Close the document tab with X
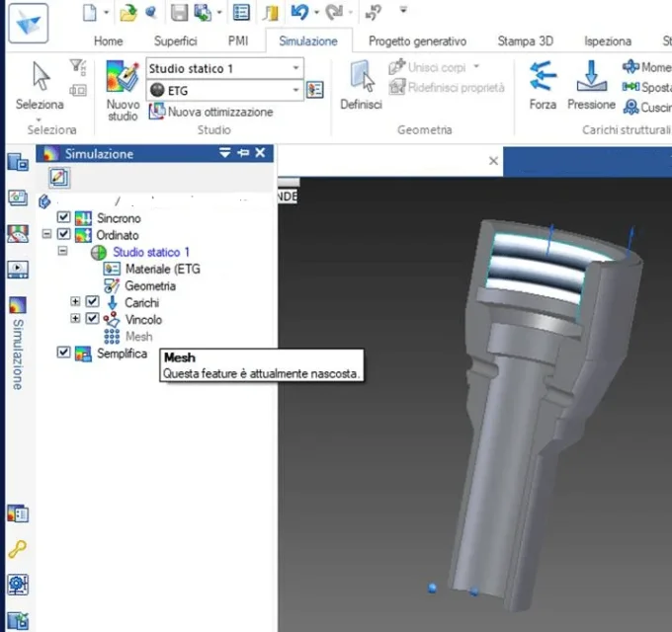The width and height of the screenshot is (672, 632). point(493,161)
